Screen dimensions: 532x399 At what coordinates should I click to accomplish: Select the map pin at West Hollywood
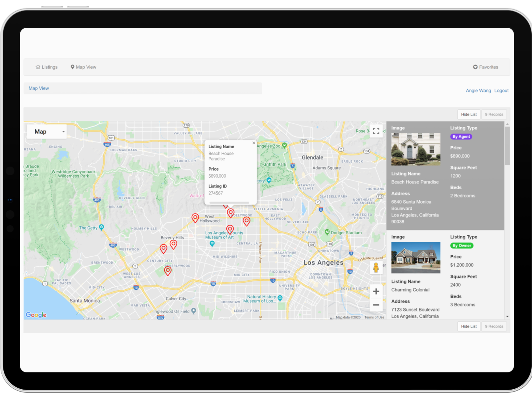pyautogui.click(x=195, y=218)
